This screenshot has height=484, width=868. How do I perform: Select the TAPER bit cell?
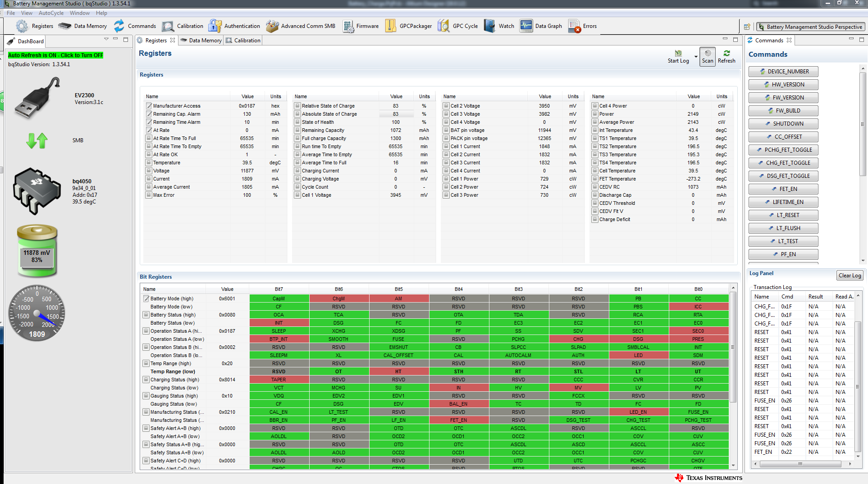coord(279,380)
